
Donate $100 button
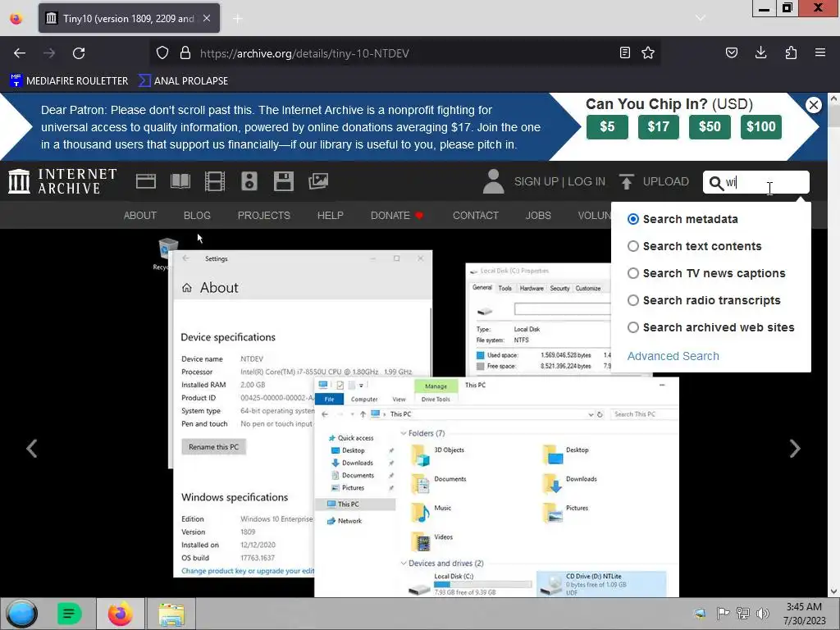[x=761, y=127]
